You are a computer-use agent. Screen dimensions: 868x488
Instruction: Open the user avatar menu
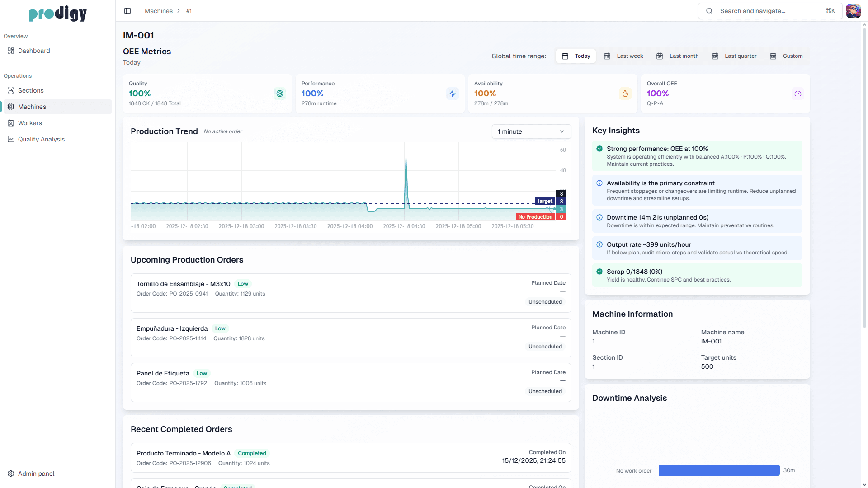(x=853, y=11)
